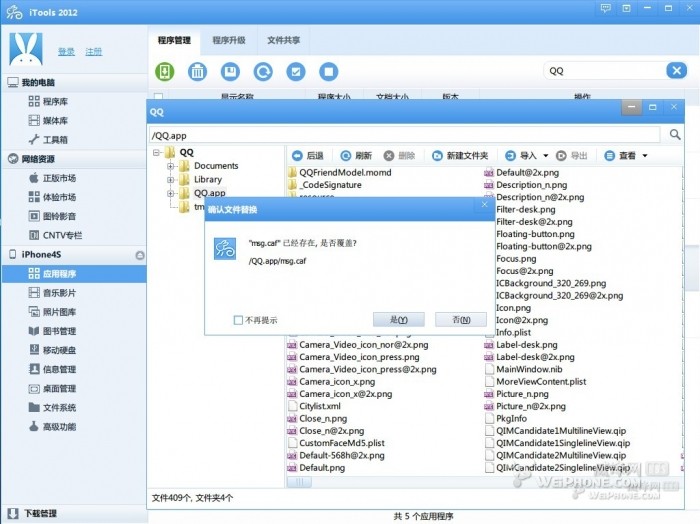Open 媒体库 in sidebar
This screenshot has height=524, width=700.
click(48, 121)
